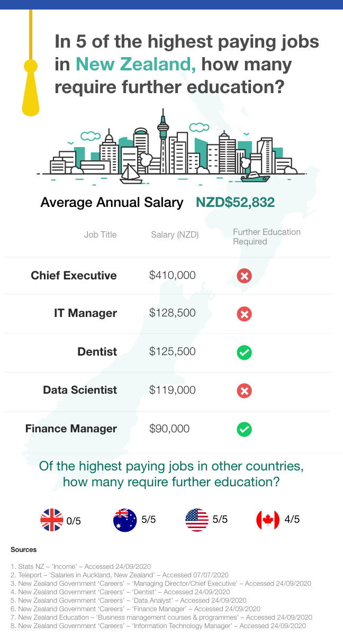Click the UK flag icon

(52, 520)
